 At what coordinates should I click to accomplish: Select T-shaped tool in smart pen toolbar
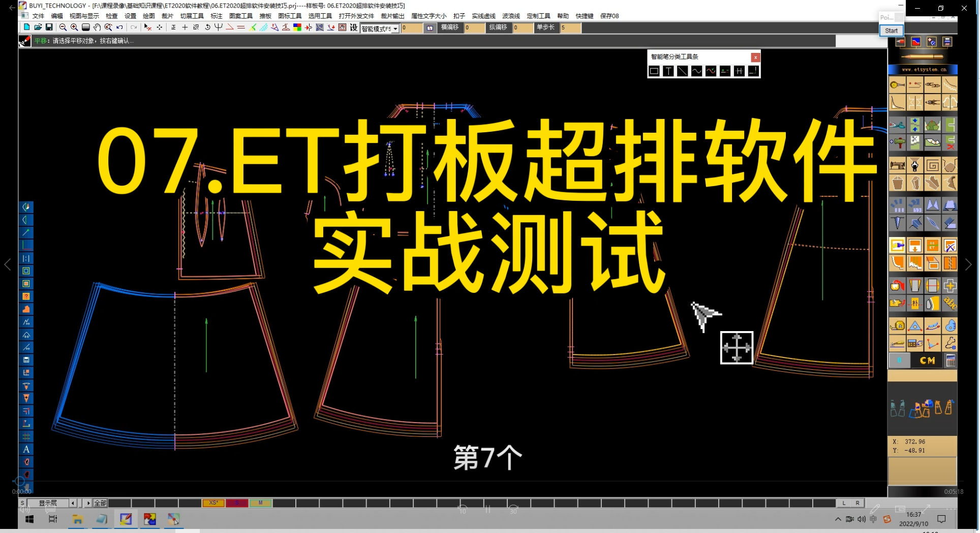[668, 71]
